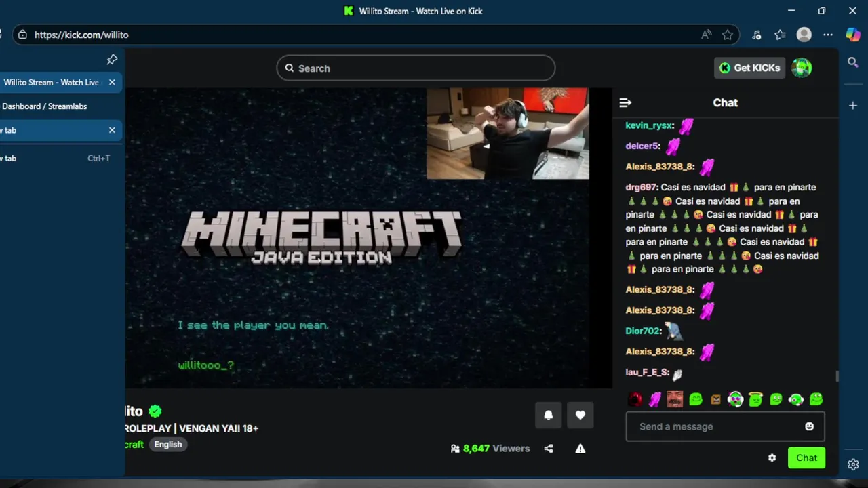Select the pink hands emote in emote bar
This screenshot has width=868, height=488.
coord(655,399)
